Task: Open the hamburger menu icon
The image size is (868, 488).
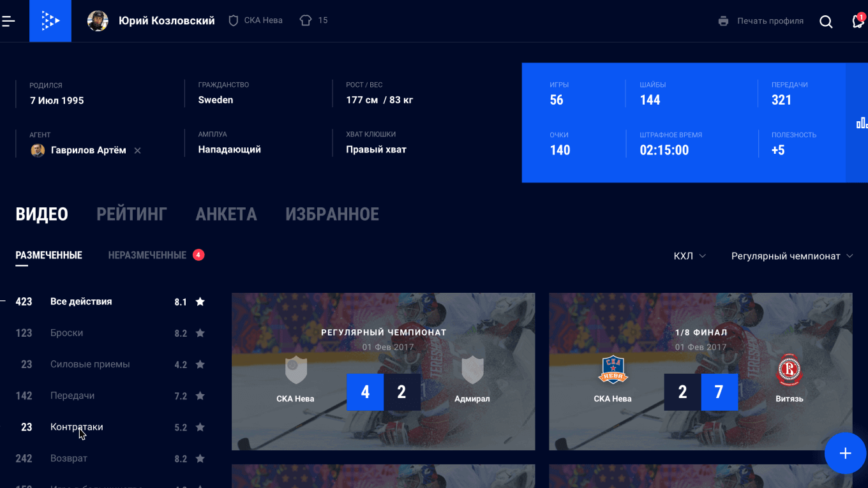Action: 8,21
